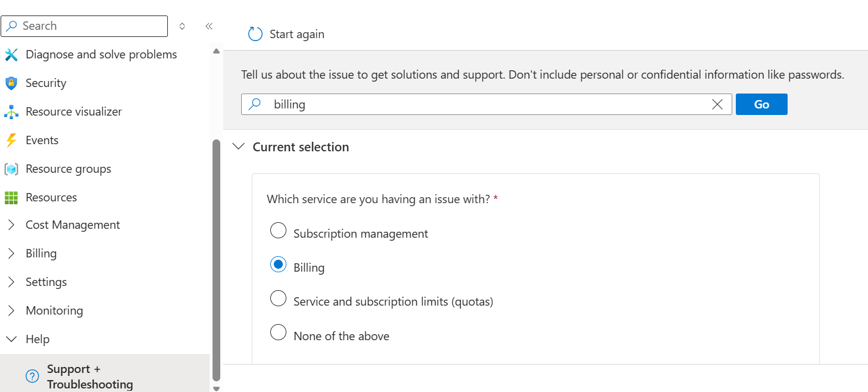
Task: Click the sidebar vertical scrollbar thumb
Action: click(x=216, y=259)
